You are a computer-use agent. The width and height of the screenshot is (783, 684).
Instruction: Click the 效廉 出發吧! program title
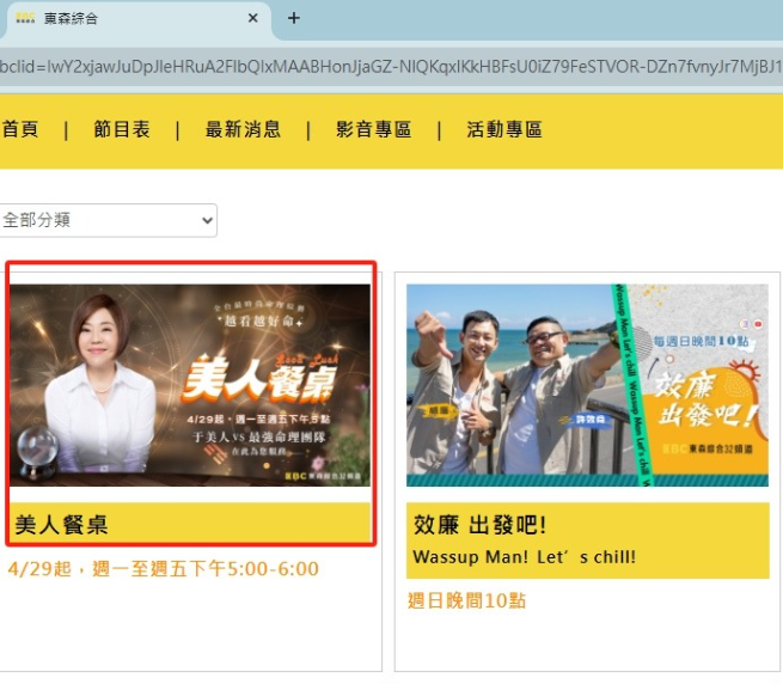point(480,526)
